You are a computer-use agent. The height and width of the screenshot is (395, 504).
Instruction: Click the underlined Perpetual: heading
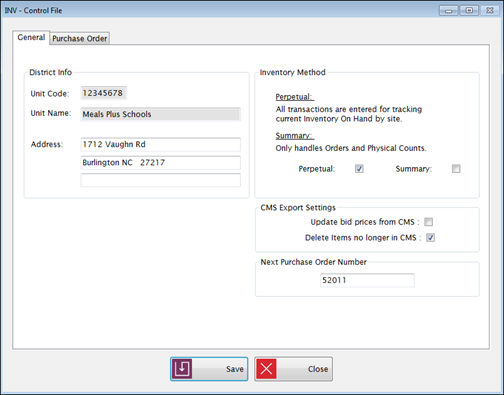(294, 97)
